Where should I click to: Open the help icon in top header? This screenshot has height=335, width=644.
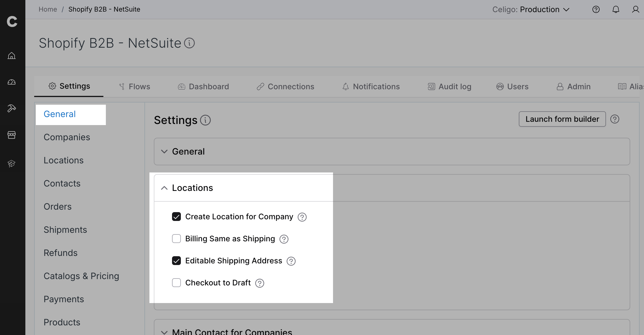596,10
